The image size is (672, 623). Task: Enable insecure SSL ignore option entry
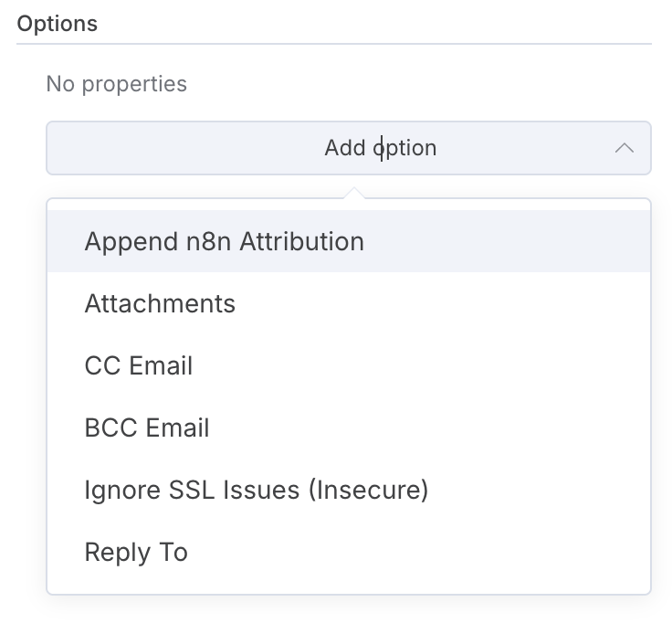[256, 490]
